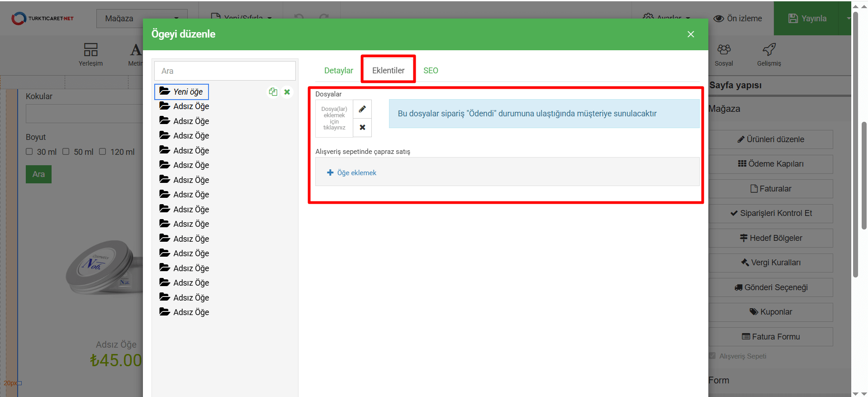Duplicate Yeni öğe with the copy icon
The height and width of the screenshot is (397, 868).
tap(273, 92)
